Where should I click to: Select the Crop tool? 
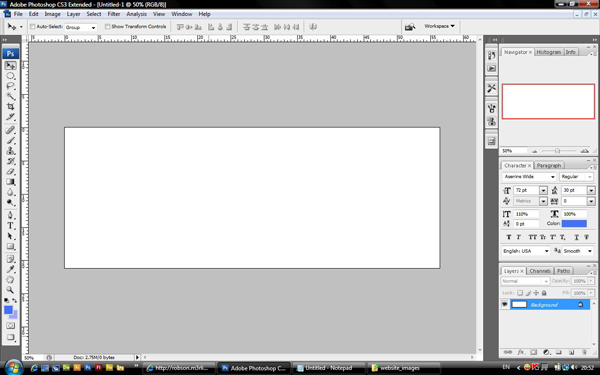coord(11,106)
